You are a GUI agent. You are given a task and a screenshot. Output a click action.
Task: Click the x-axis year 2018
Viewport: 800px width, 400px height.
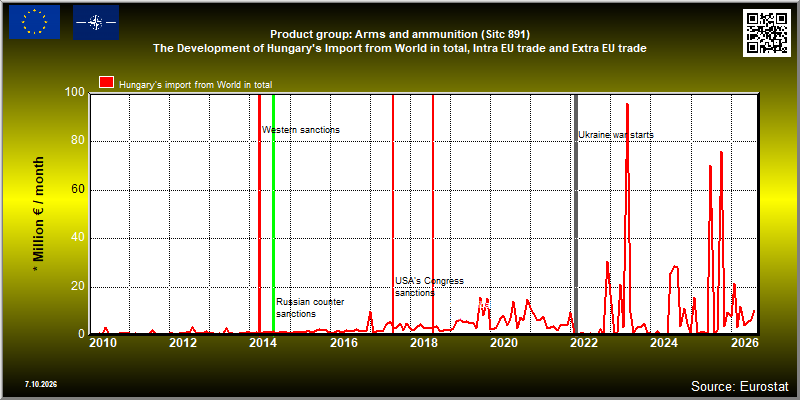point(423,342)
